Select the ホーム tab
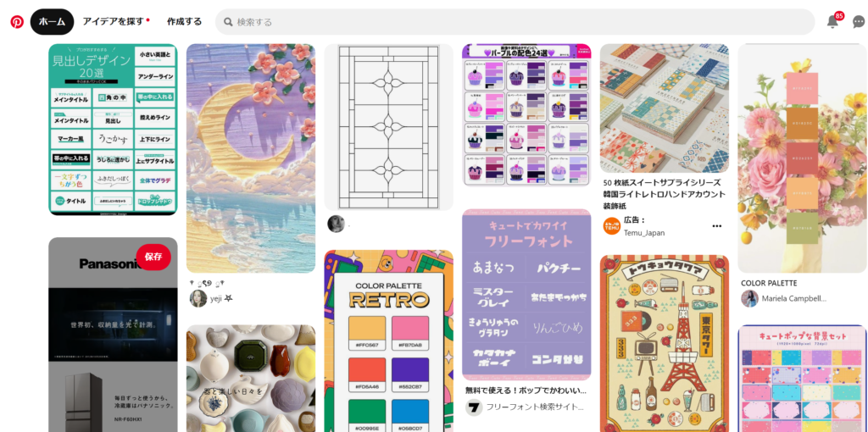The width and height of the screenshot is (868, 432). [x=52, y=22]
